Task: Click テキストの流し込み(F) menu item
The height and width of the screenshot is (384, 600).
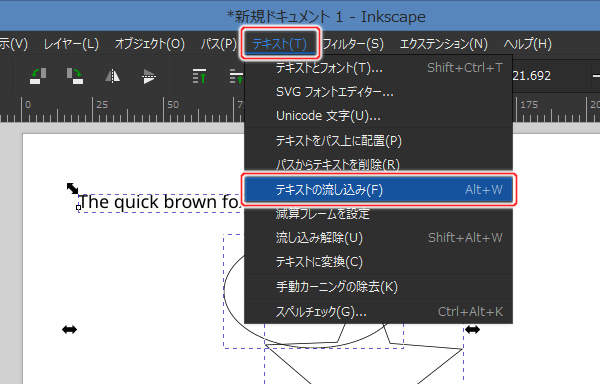Action: [378, 190]
